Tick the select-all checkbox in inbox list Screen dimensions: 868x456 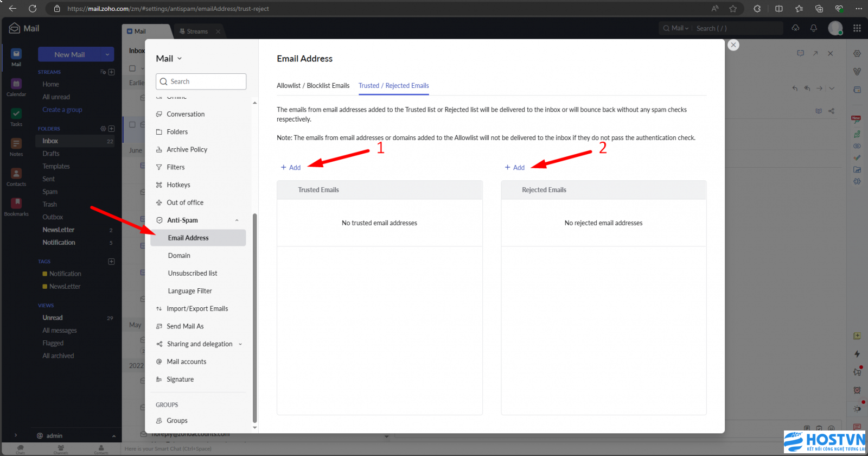132,68
